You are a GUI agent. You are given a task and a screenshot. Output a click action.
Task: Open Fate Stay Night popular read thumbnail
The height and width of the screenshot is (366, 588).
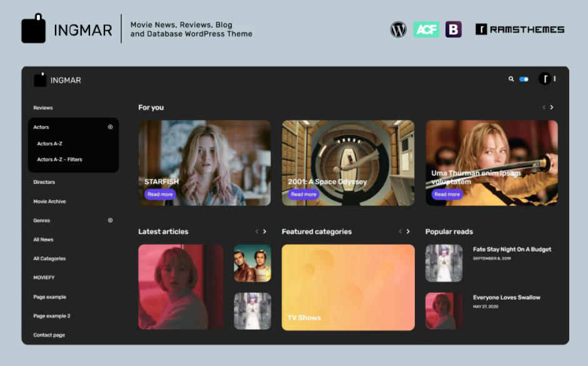(444, 263)
